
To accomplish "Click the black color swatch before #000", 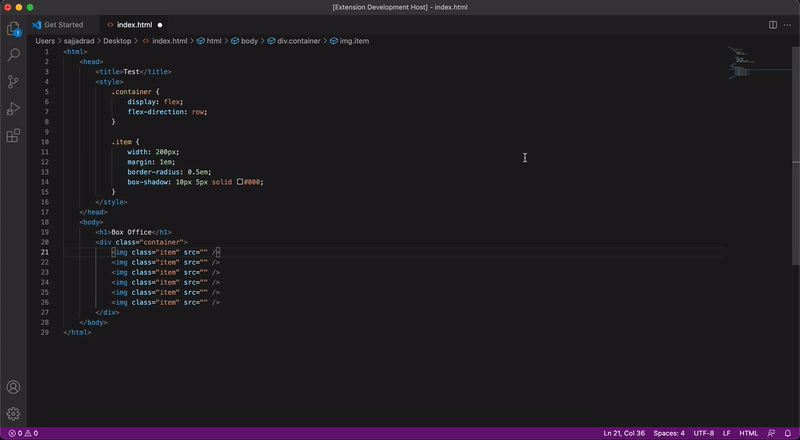I will click(240, 182).
